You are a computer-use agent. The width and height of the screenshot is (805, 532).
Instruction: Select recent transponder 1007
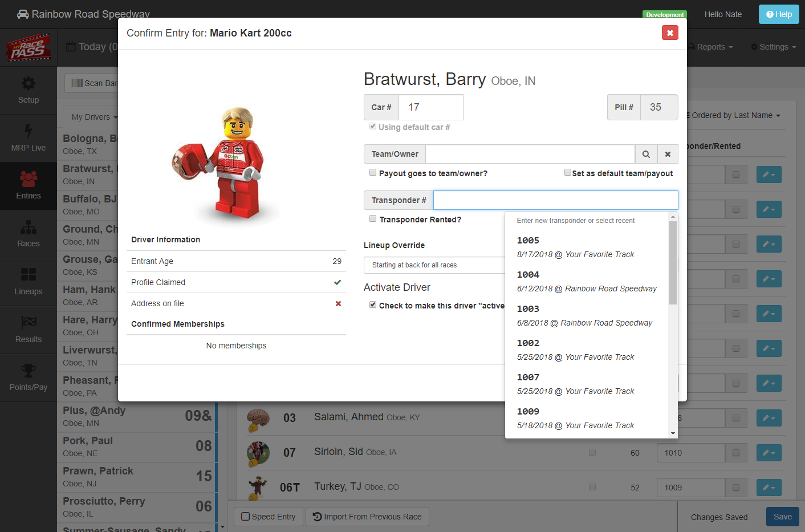[587, 384]
